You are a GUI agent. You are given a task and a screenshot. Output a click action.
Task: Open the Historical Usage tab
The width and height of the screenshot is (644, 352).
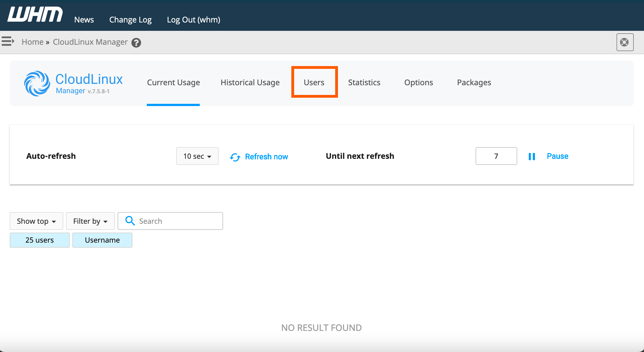[250, 82]
